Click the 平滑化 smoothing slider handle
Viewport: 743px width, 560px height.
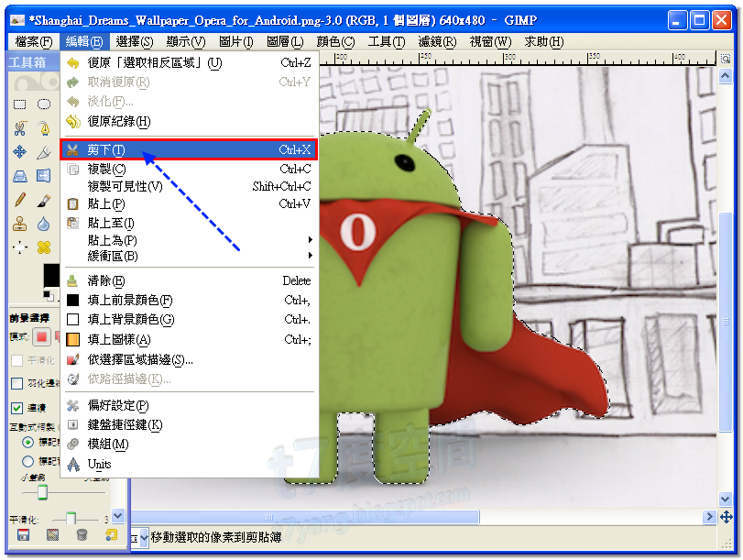pyautogui.click(x=71, y=519)
